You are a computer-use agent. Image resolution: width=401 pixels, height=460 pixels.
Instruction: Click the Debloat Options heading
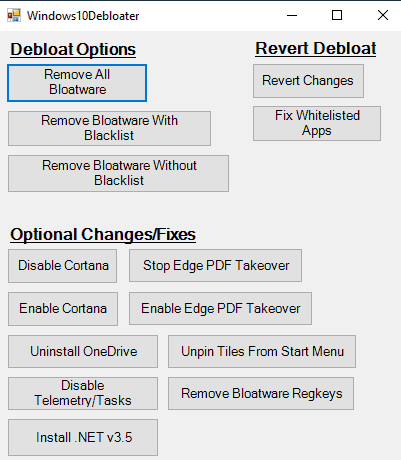pos(73,50)
